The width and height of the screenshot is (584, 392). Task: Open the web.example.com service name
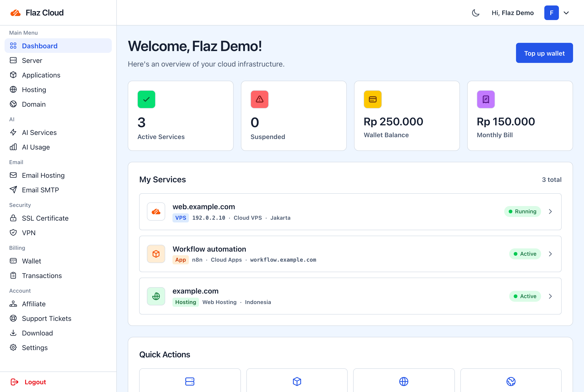click(x=204, y=207)
